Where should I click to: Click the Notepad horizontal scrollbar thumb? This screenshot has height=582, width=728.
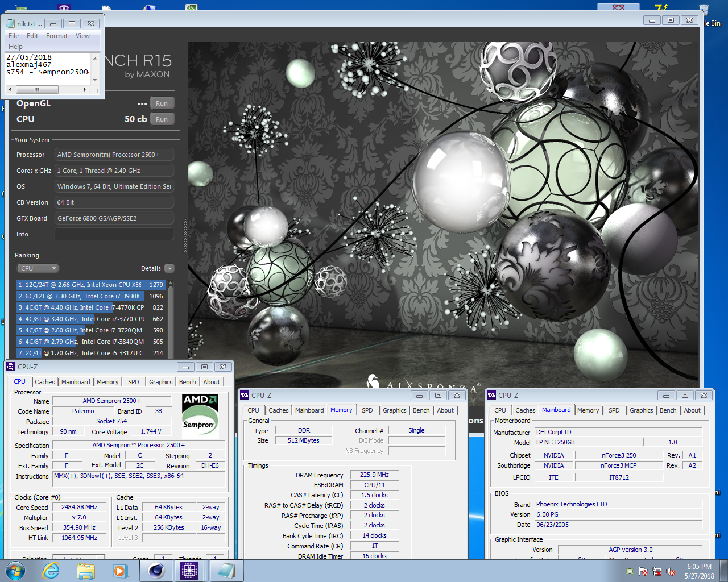click(37, 89)
